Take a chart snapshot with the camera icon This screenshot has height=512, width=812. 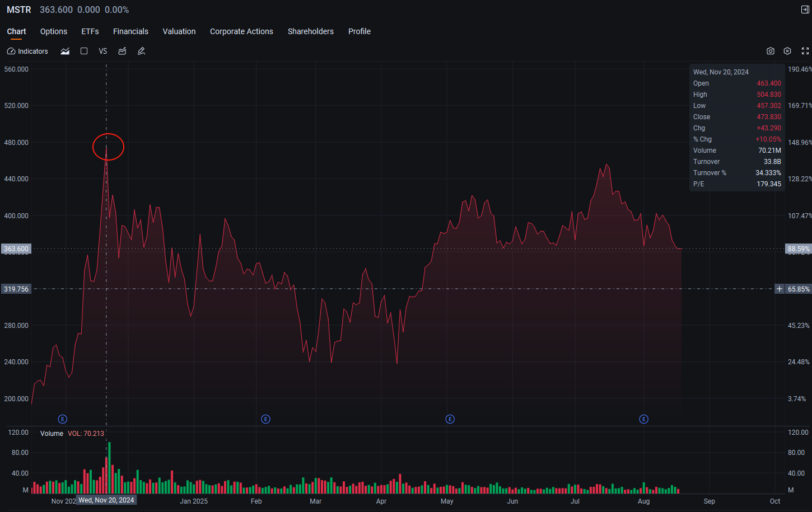pyautogui.click(x=771, y=51)
